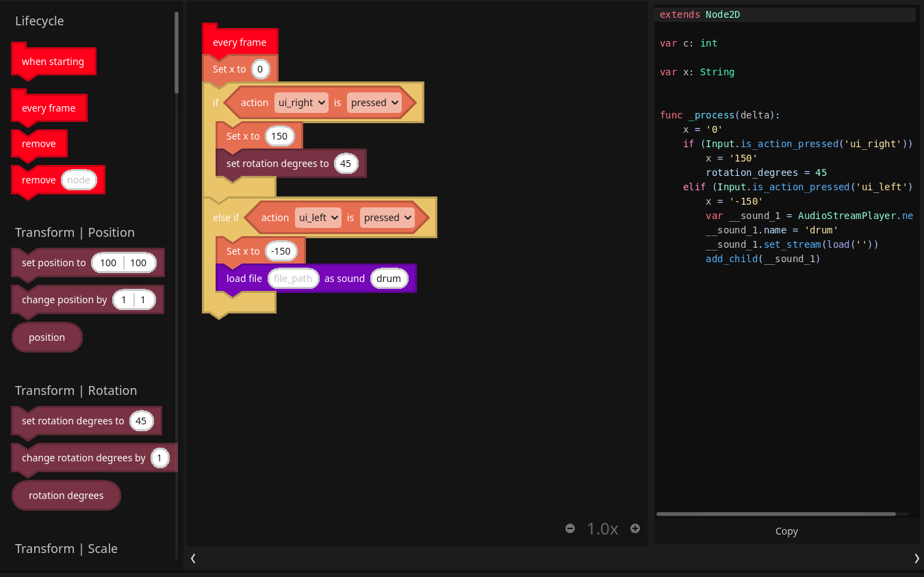The width and height of the screenshot is (924, 577).
Task: Select the 'when starting' palette block
Action: 53,62
